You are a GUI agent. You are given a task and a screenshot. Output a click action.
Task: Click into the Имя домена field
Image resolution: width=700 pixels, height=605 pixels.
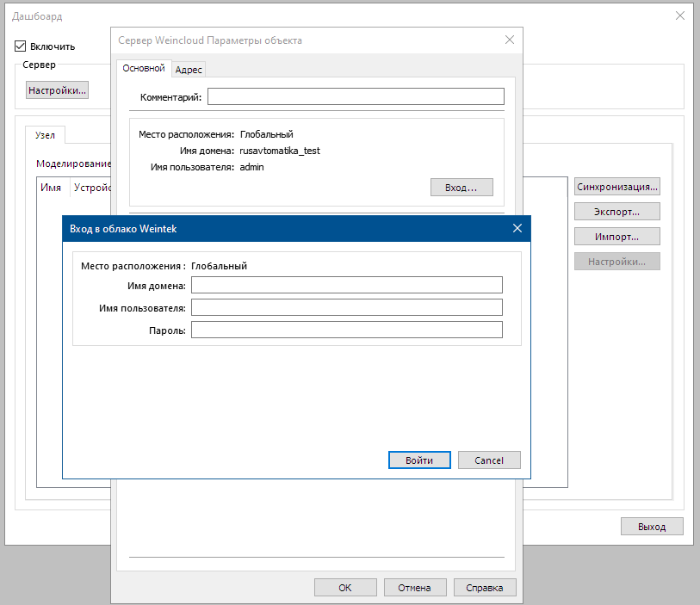[x=347, y=285]
